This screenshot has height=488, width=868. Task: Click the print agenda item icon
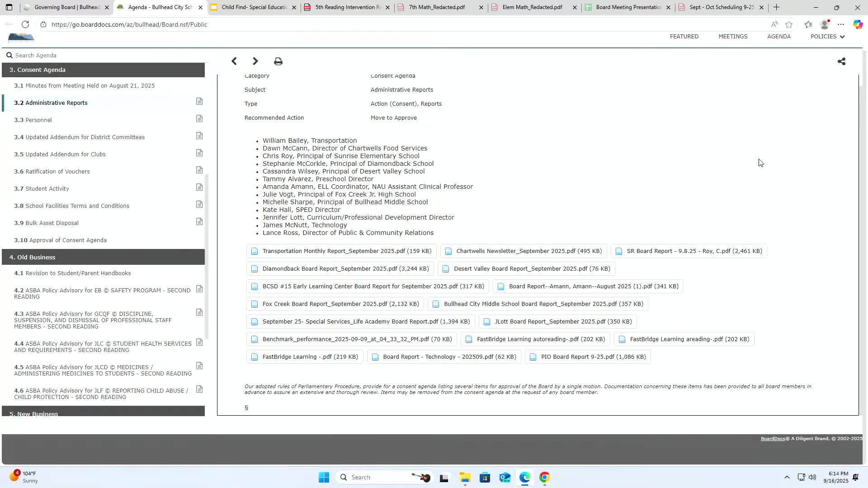pyautogui.click(x=278, y=61)
